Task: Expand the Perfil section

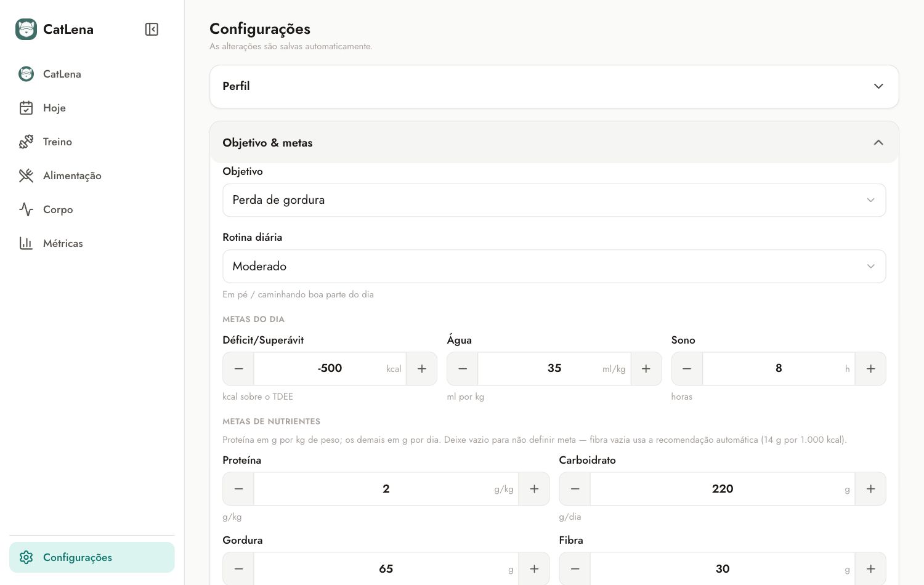Action: click(x=554, y=86)
